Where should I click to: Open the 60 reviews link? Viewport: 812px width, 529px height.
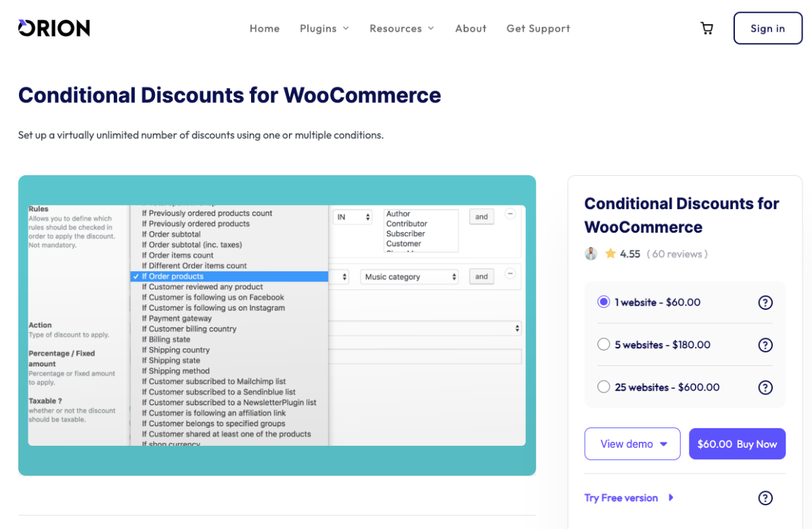coord(677,254)
